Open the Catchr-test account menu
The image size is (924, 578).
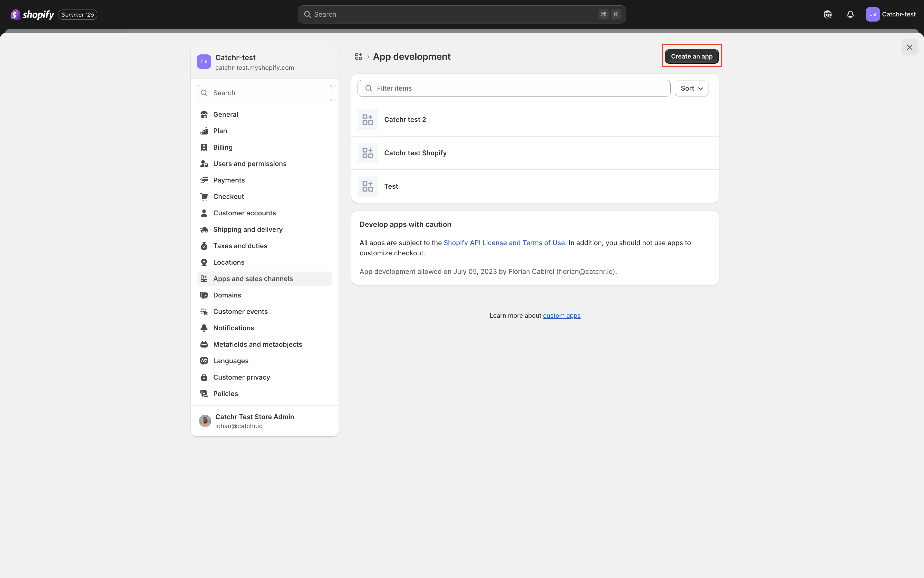point(890,15)
